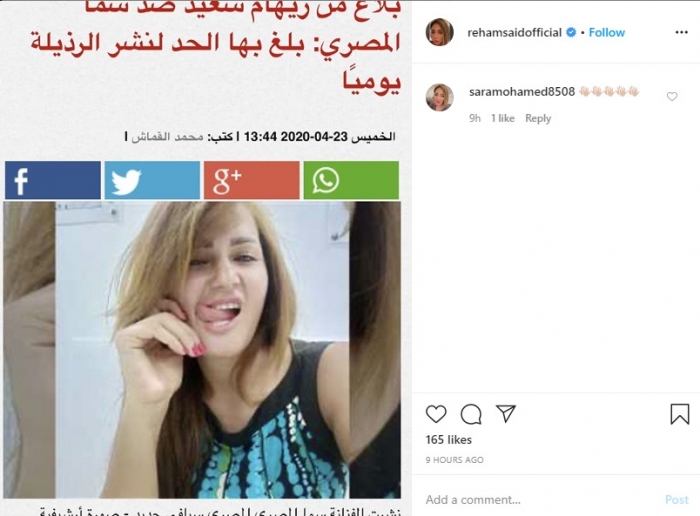Reply to saramohamed8508's comment
Image resolution: width=700 pixels, height=516 pixels.
(x=538, y=118)
